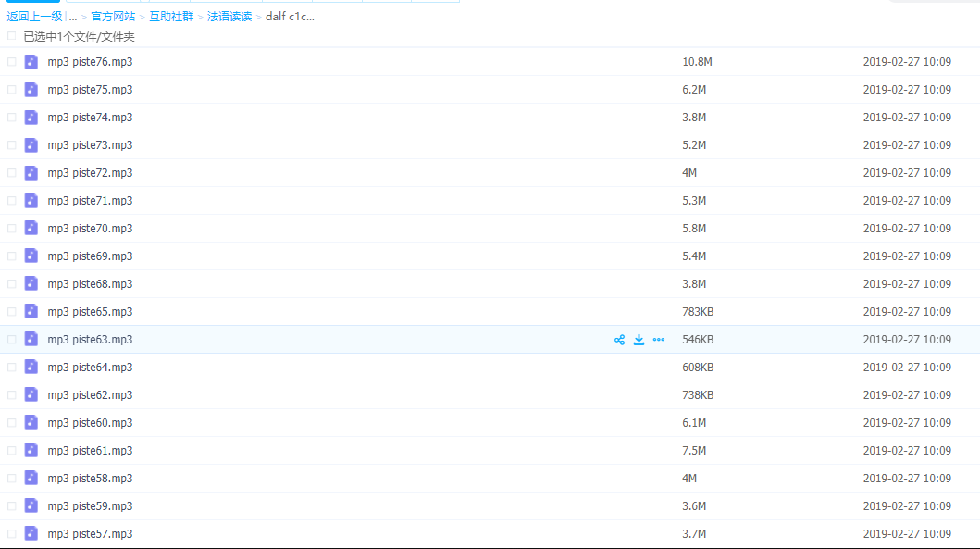This screenshot has width=980, height=549.
Task: Open the more options menu for piste63.mp3
Action: click(659, 340)
